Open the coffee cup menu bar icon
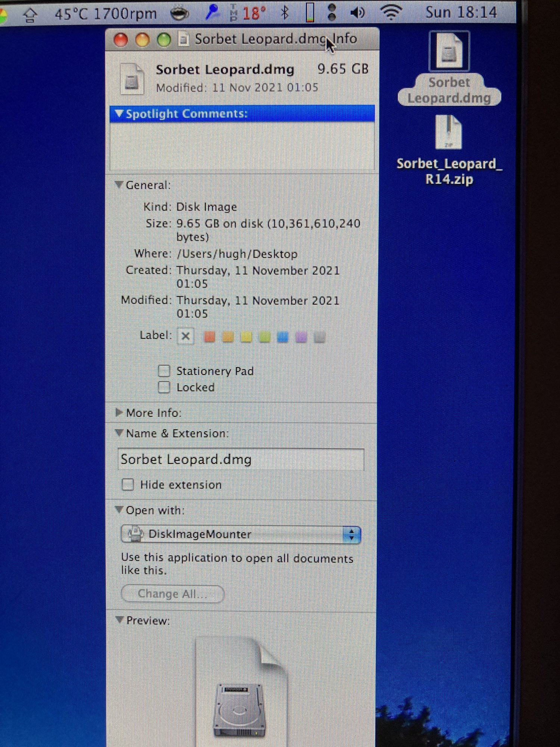The height and width of the screenshot is (747, 560). [x=179, y=14]
